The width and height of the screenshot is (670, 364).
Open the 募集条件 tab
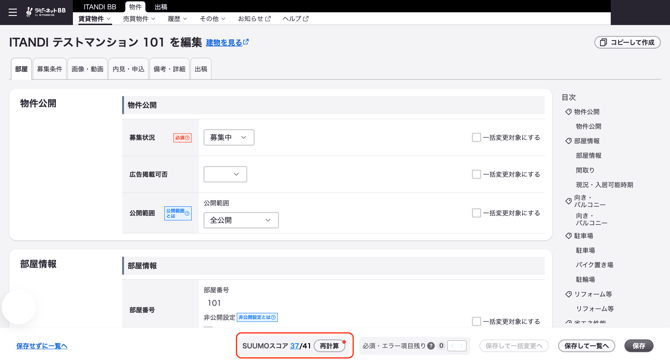[x=50, y=69]
